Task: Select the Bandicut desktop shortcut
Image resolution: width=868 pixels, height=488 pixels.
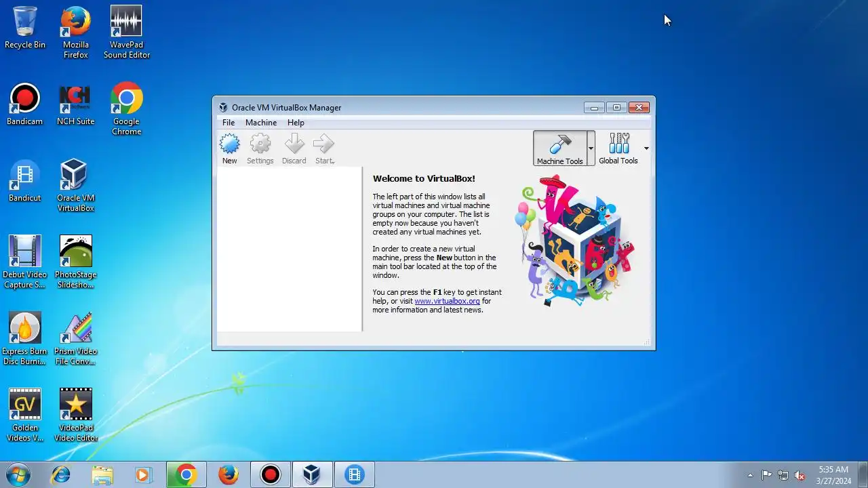Action: pyautogui.click(x=25, y=181)
